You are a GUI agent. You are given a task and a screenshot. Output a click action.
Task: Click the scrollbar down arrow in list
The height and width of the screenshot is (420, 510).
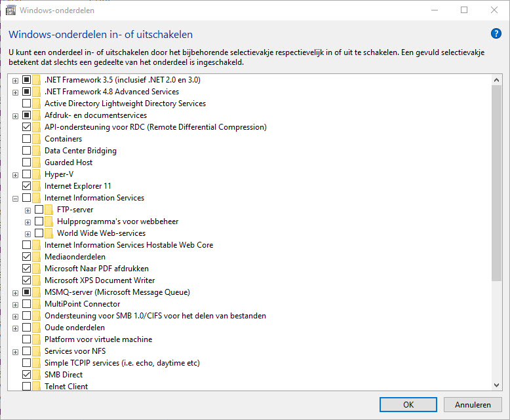(x=496, y=385)
